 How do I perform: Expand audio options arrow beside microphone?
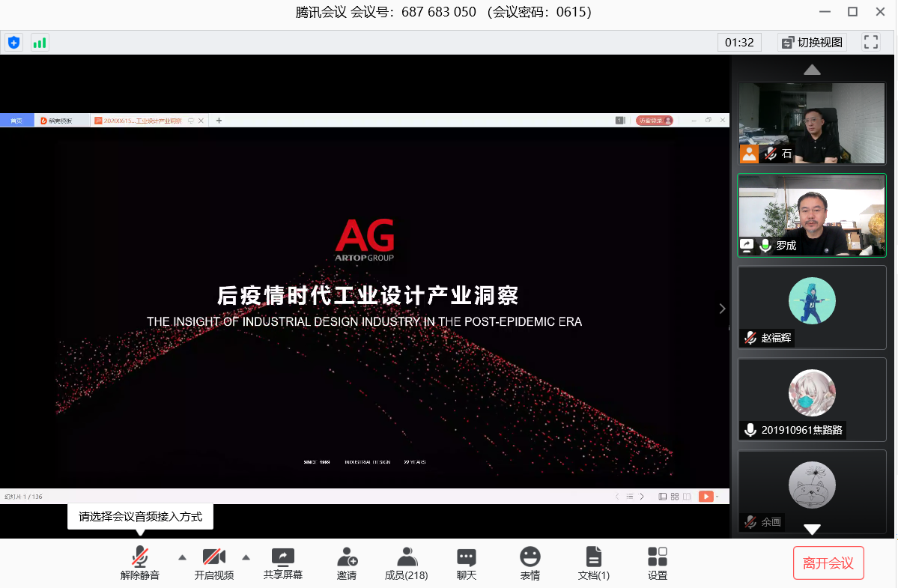click(182, 557)
